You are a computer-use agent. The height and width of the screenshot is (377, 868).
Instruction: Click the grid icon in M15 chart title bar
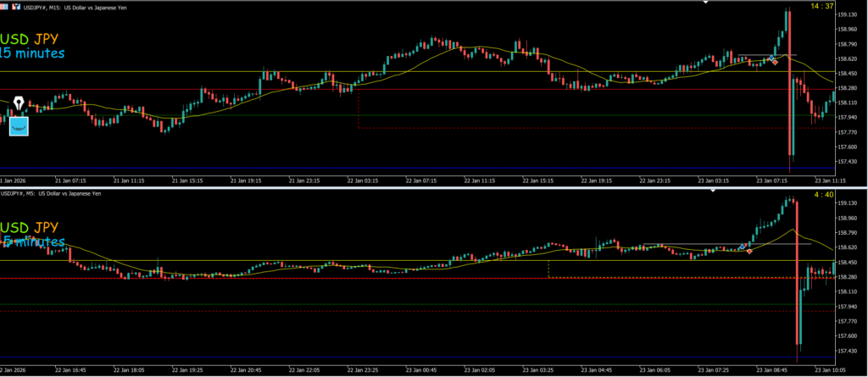coord(5,7)
